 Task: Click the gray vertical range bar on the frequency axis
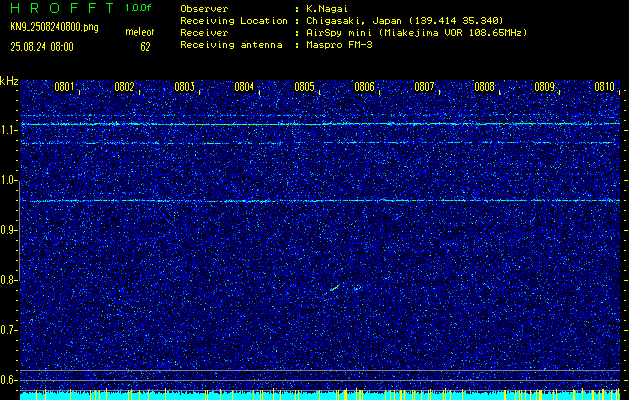(x=19, y=230)
